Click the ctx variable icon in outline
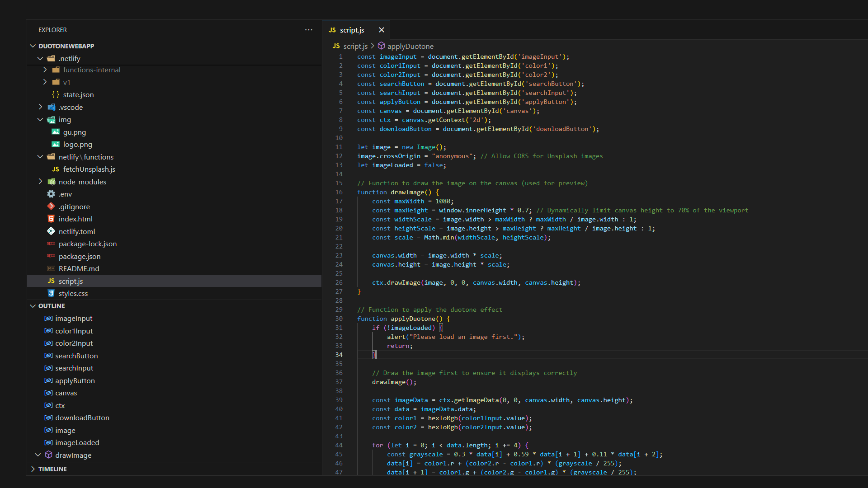The width and height of the screenshot is (868, 488). 48,405
